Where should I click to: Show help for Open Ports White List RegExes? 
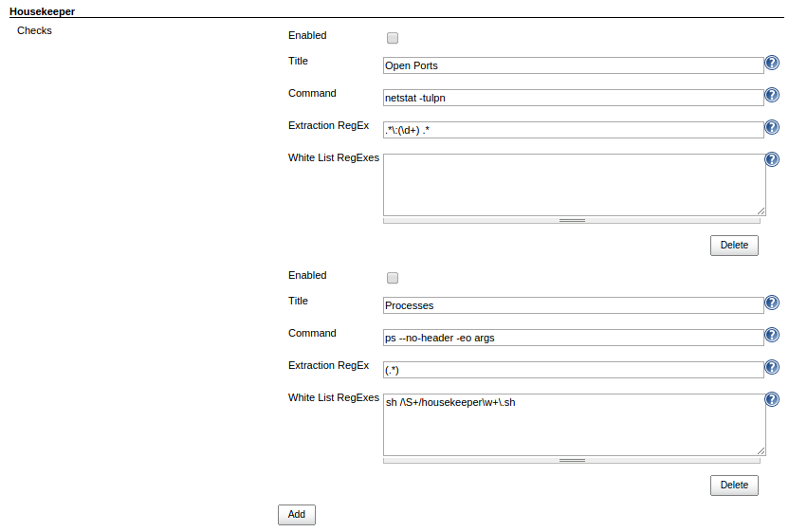click(772, 159)
